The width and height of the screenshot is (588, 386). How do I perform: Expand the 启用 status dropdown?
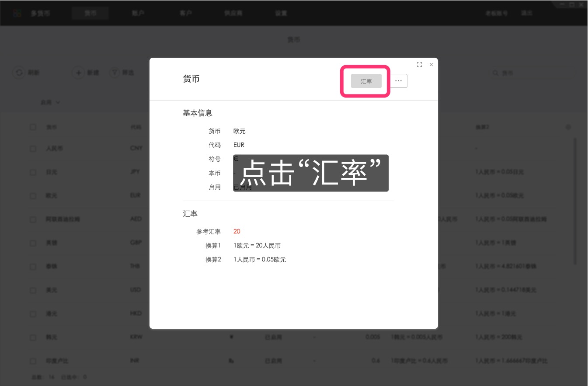[50, 102]
